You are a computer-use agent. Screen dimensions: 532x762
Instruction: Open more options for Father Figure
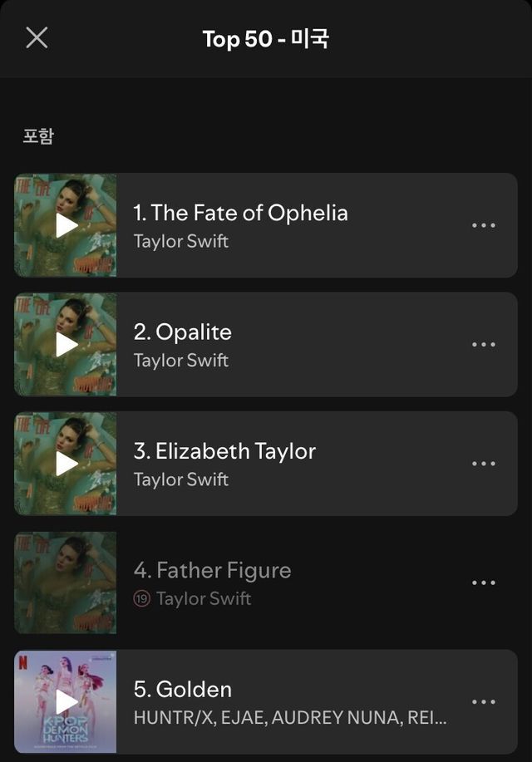pyautogui.click(x=483, y=583)
